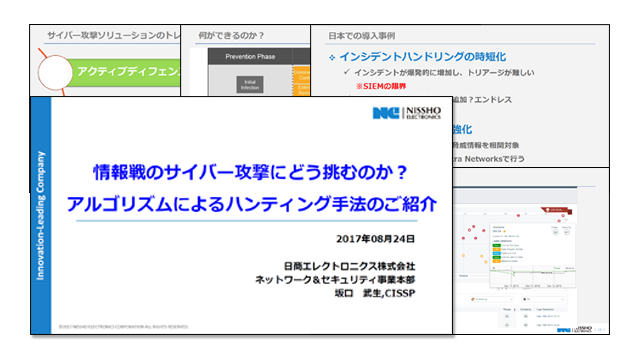Click the white circle beside アクティブディフェンス
Image resolution: width=640 pixels, height=360 pixels.
[55, 73]
